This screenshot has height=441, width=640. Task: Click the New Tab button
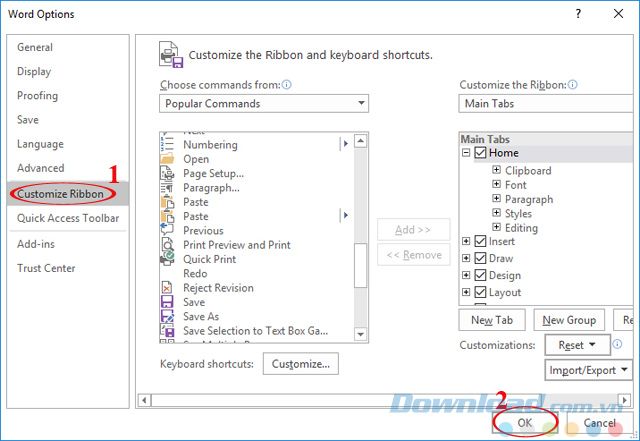(492, 320)
